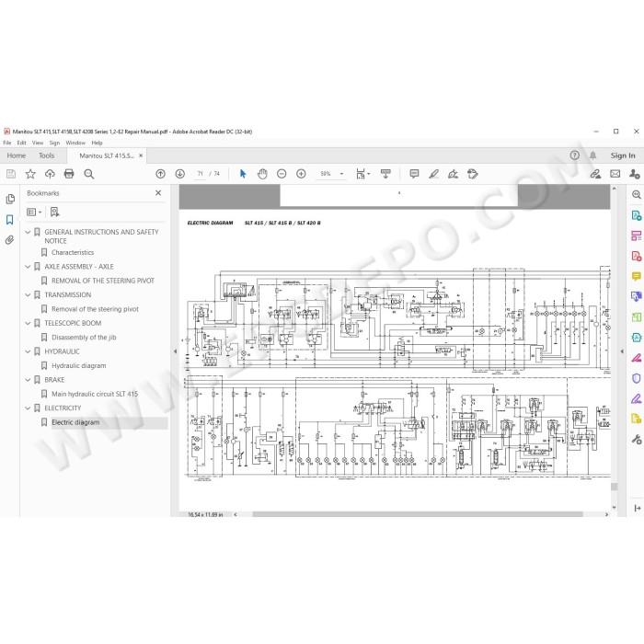Click the Print file icon
644x644 pixels.
click(x=69, y=174)
